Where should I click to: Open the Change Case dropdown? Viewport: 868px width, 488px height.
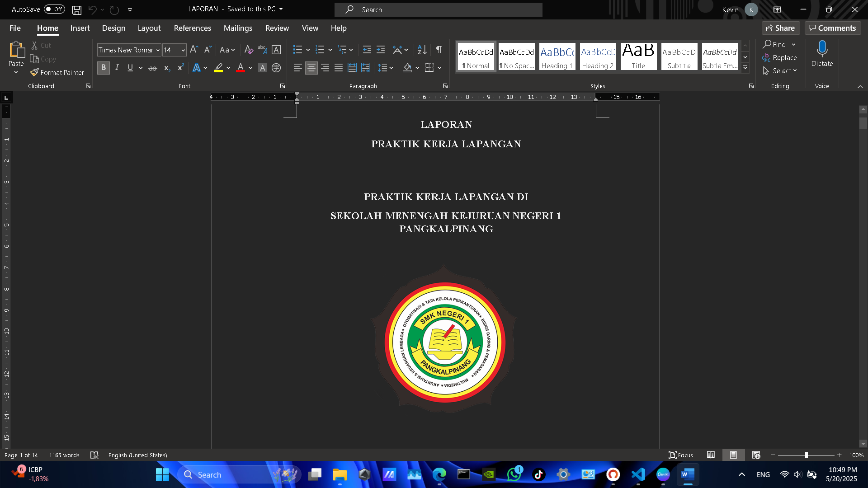click(x=227, y=50)
